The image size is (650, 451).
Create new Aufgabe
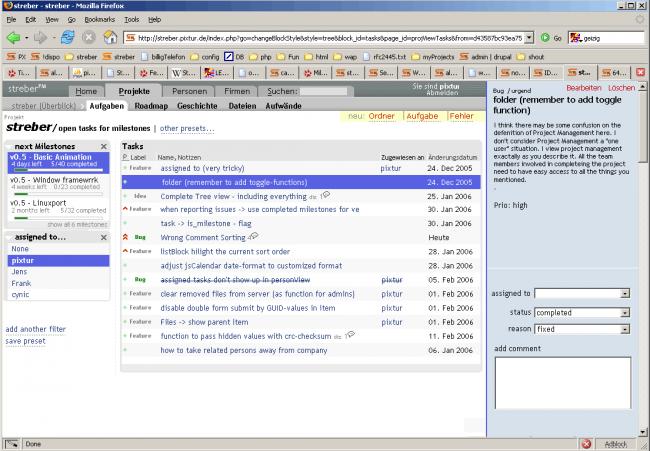point(422,116)
